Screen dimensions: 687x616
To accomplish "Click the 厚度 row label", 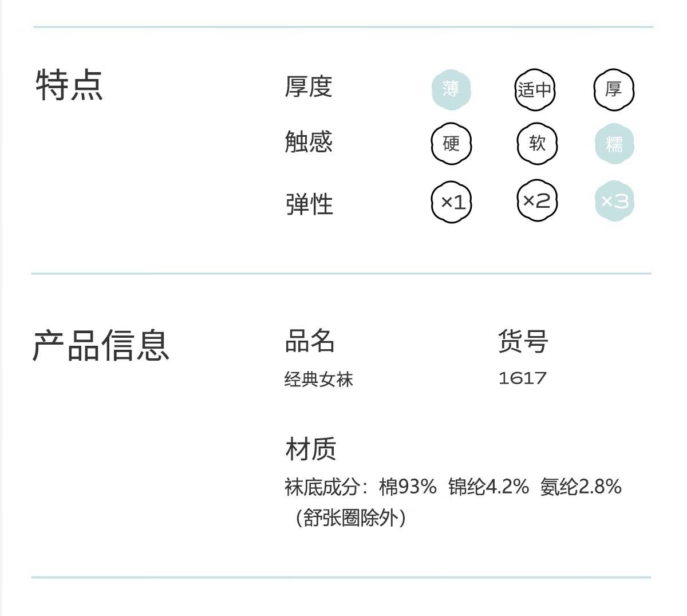I will [309, 87].
